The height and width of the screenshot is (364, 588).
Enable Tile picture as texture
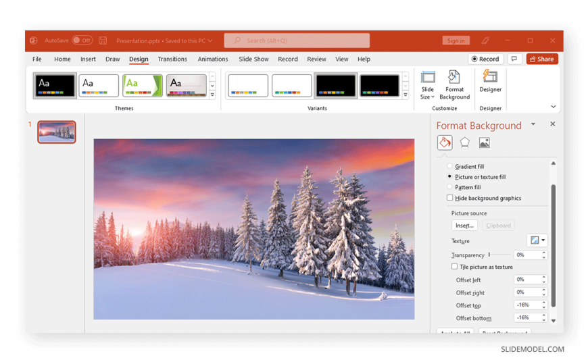[x=454, y=267]
